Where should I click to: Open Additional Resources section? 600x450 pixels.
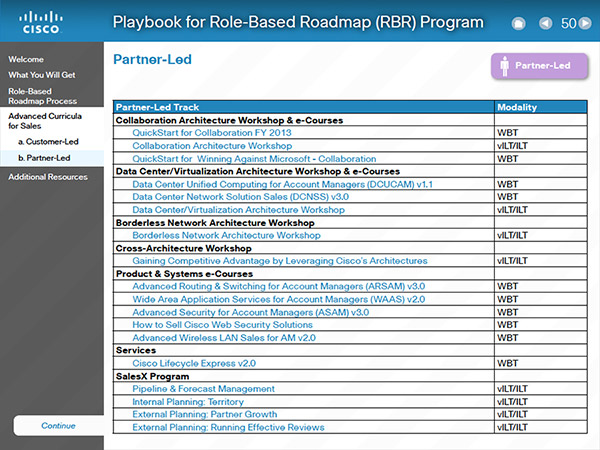(x=48, y=177)
